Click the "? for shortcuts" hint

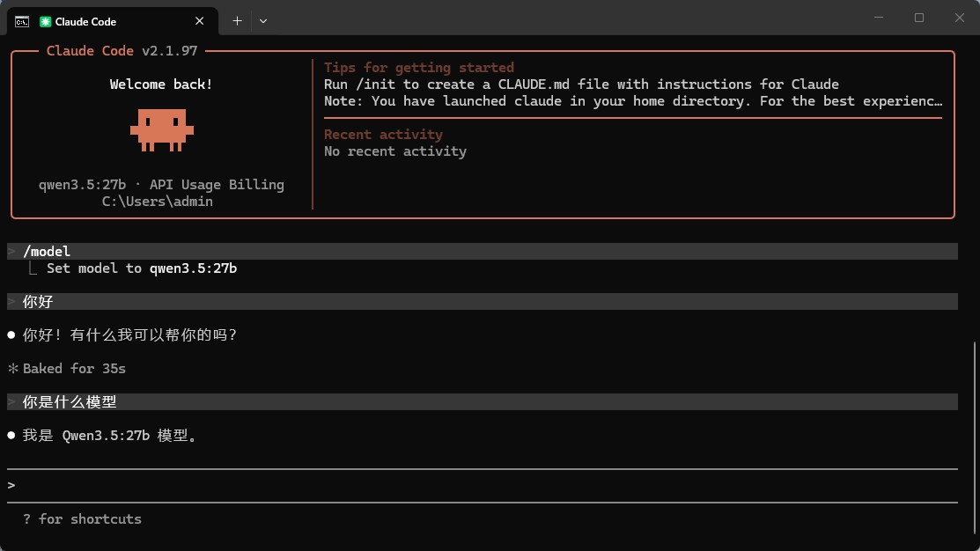[x=82, y=519]
